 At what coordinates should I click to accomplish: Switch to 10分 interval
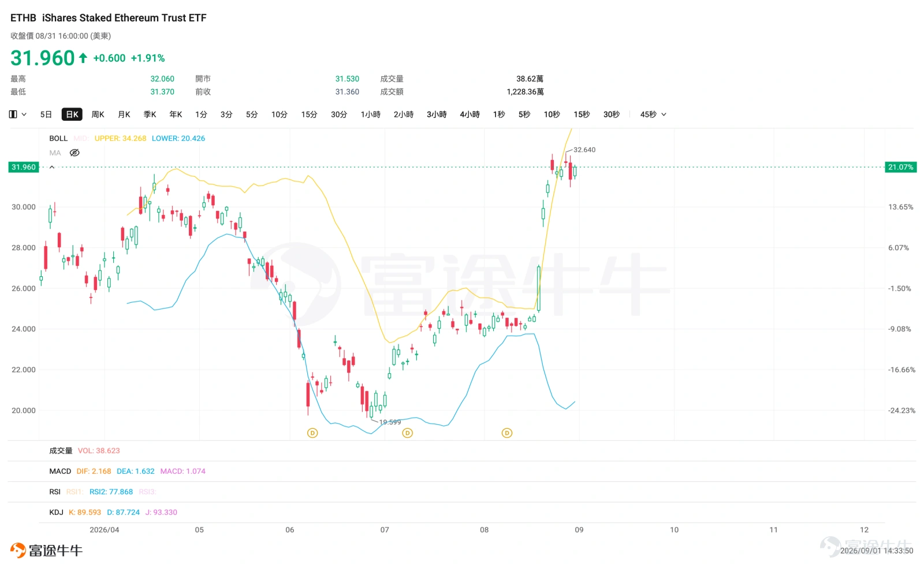coord(280,114)
